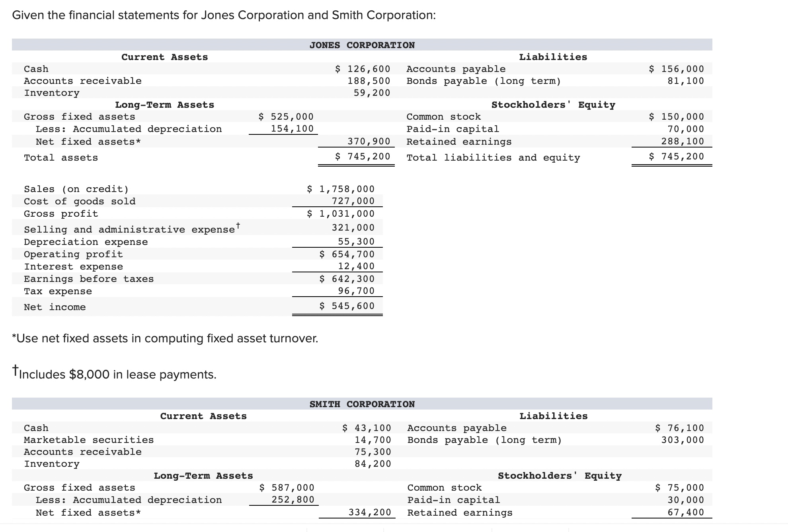This screenshot has height=532, width=788.
Task: Click the Long-Term Assets heading for Jones
Action: (164, 105)
